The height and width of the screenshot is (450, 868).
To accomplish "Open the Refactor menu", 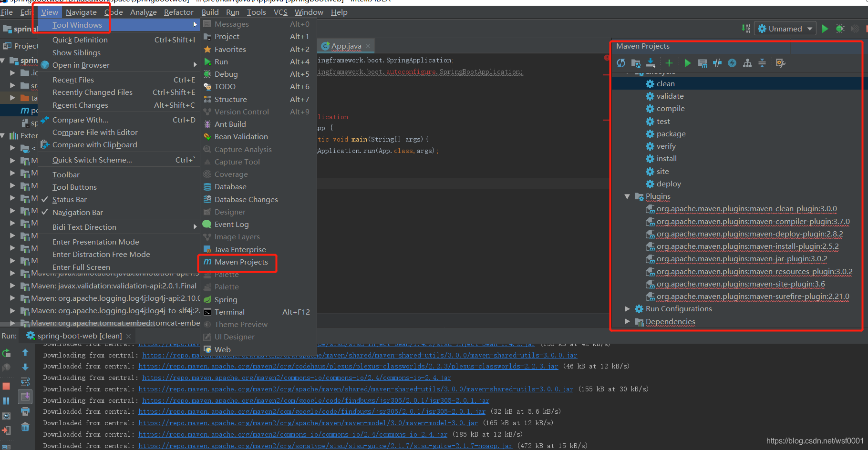I will [x=178, y=12].
